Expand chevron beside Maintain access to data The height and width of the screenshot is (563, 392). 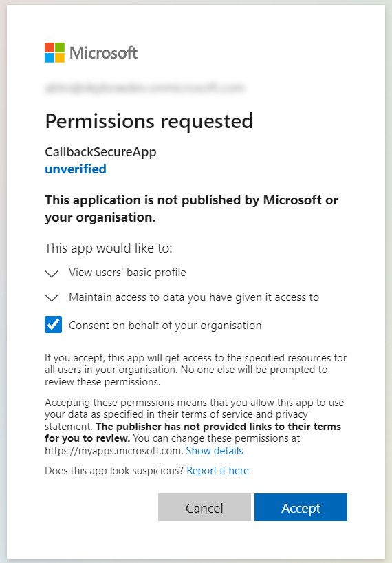52,297
